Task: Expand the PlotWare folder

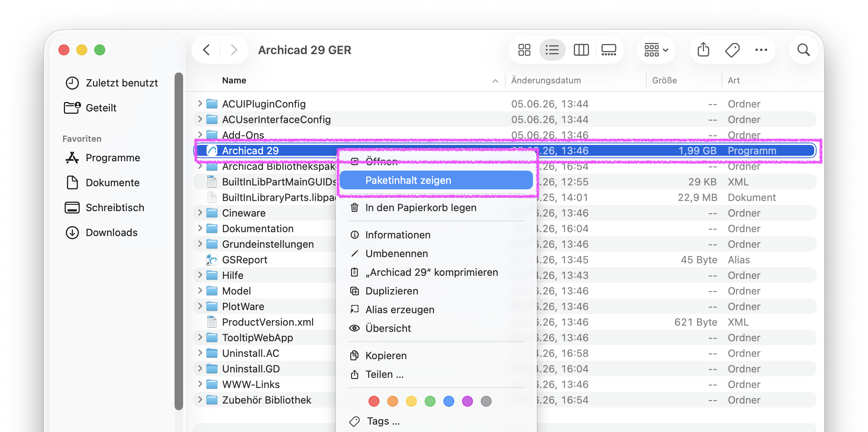Action: 200,306
